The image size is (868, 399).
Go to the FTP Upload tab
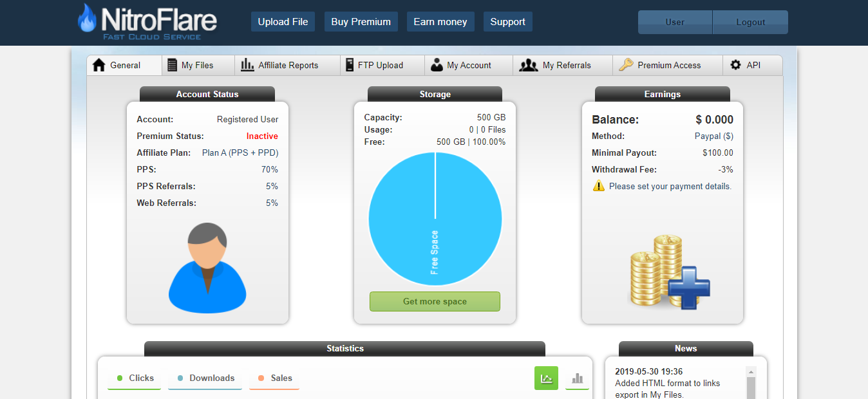382,65
